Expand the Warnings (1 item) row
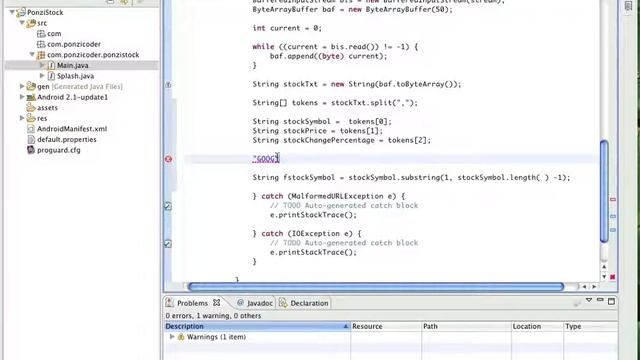This screenshot has height=360, width=640. (172, 337)
